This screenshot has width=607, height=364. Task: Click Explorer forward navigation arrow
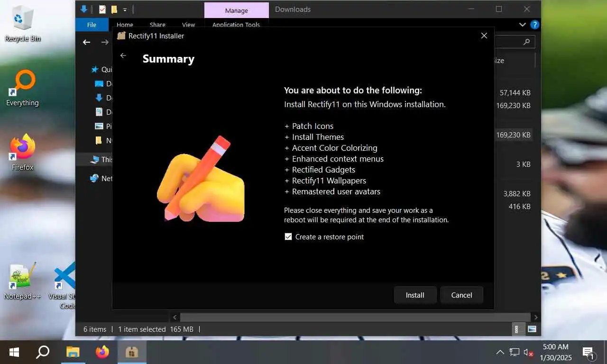105,42
